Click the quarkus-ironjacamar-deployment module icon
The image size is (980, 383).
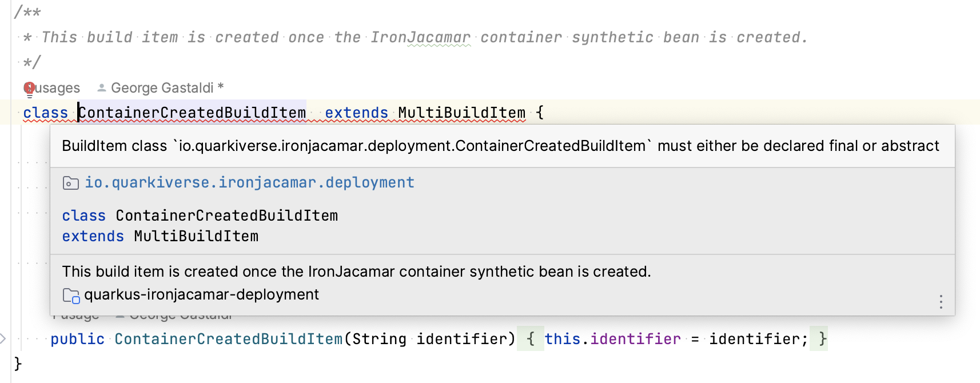click(71, 296)
